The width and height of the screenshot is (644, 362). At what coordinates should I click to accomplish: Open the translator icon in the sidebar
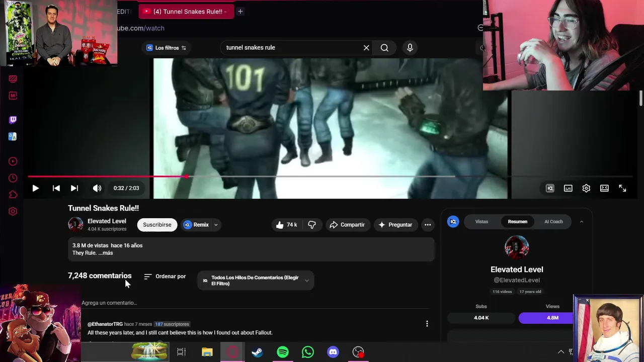pyautogui.click(x=13, y=136)
